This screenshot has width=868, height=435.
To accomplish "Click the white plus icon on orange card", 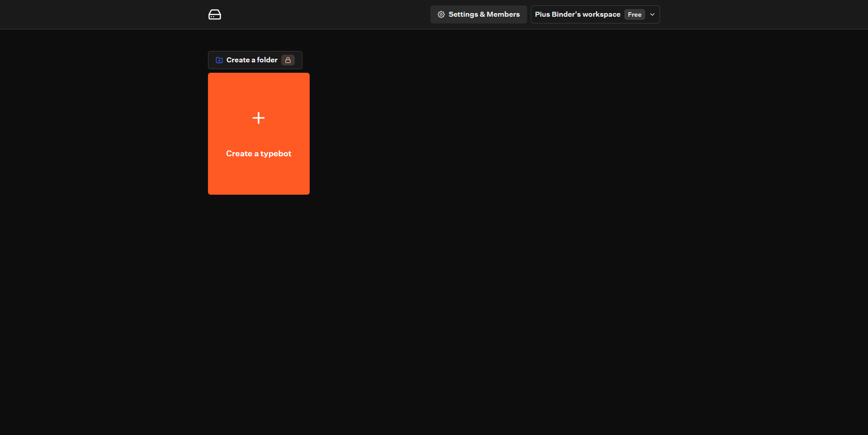I will [259, 118].
